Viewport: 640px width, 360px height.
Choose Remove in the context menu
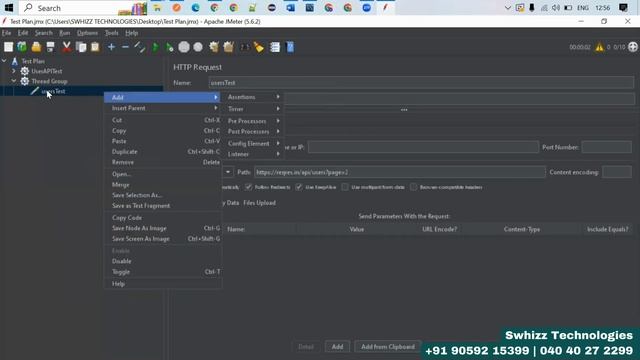[163, 162]
